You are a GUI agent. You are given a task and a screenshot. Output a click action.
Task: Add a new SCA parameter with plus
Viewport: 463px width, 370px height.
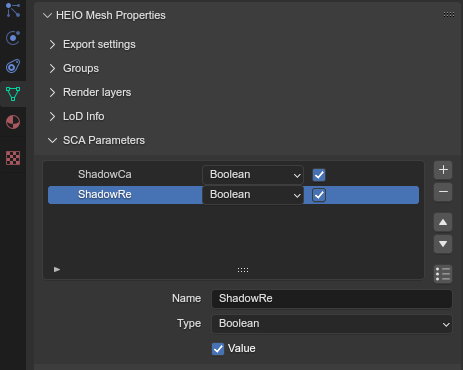(443, 170)
